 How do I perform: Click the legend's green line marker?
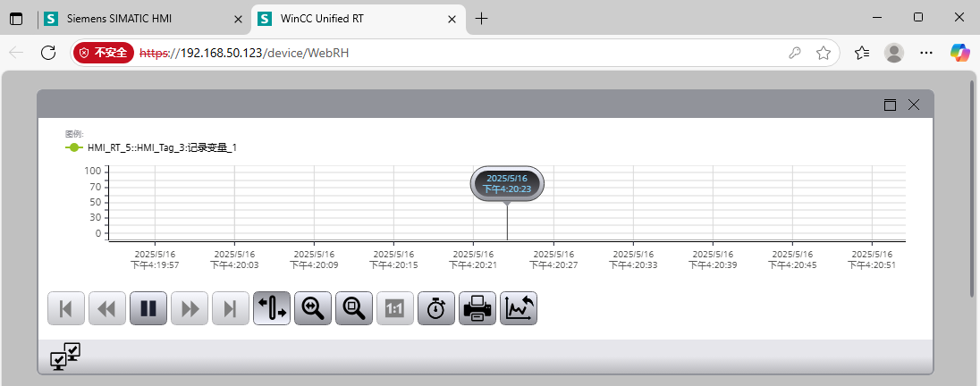(x=73, y=148)
